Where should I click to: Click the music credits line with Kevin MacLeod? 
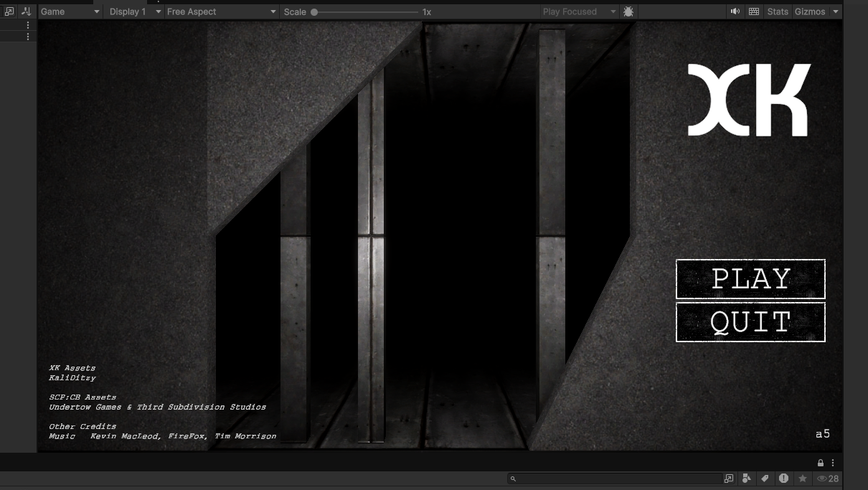(163, 436)
